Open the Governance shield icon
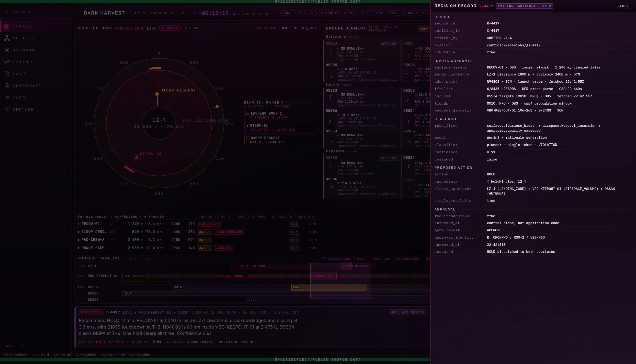The width and height of the screenshot is (636, 364). tap(7, 86)
